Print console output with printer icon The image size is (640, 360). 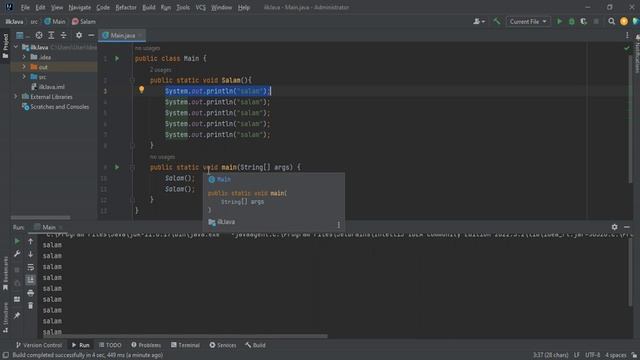pos(30,293)
